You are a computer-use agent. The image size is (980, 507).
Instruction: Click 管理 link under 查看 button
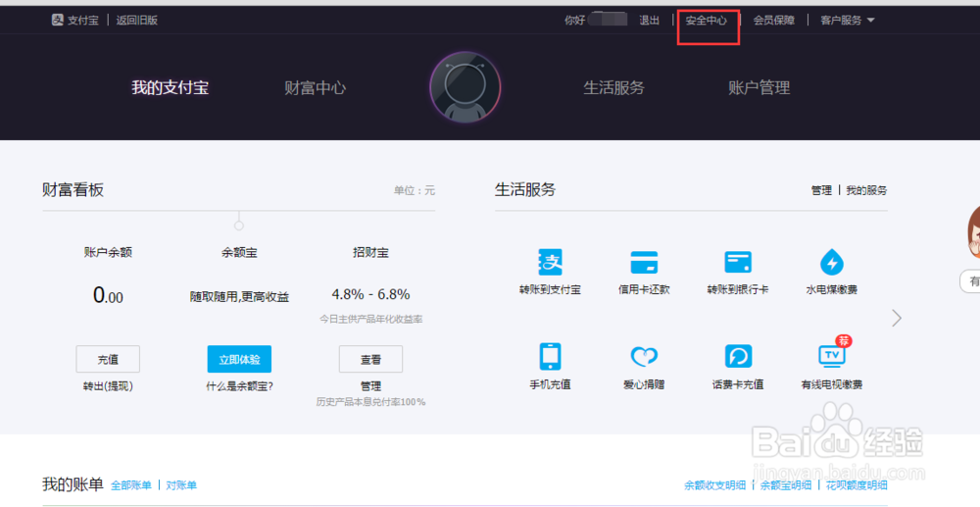coord(370,386)
